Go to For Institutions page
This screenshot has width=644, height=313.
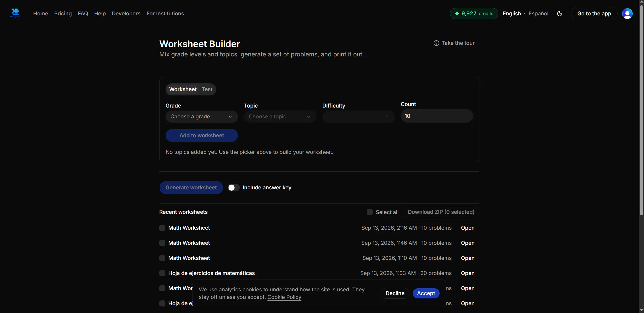165,14
